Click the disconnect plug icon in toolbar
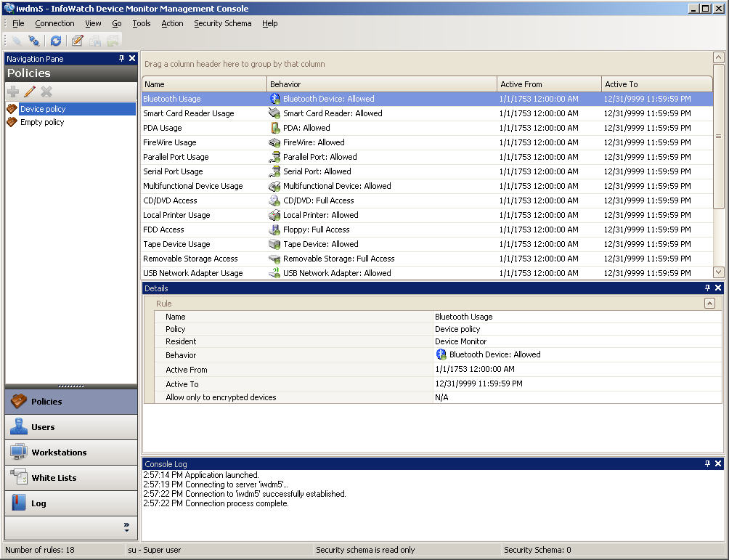This screenshot has height=560, width=729. (33, 41)
